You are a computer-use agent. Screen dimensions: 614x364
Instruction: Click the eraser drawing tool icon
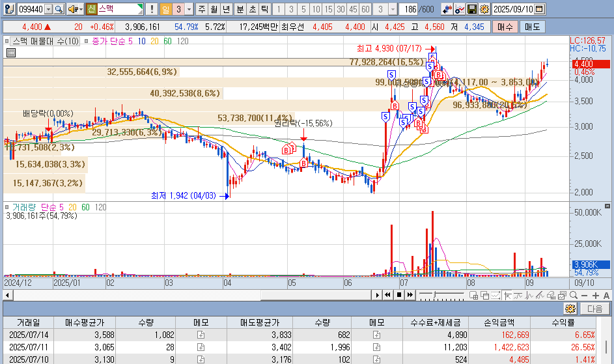551,296
